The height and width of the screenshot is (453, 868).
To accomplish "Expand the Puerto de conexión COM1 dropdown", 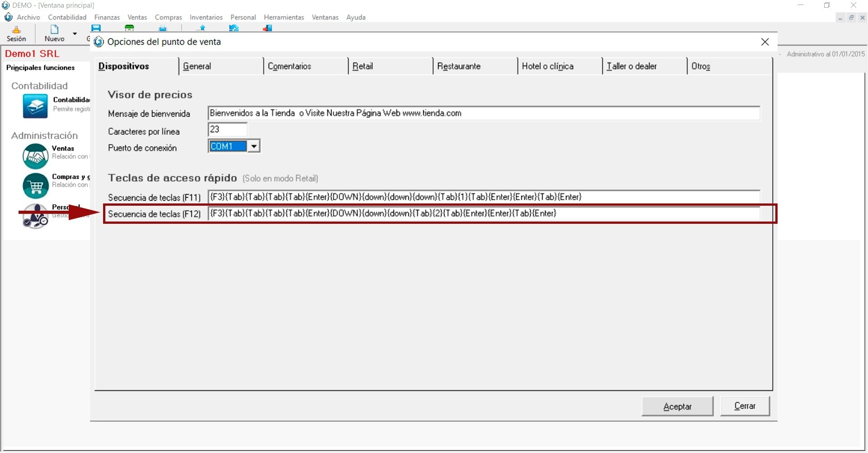I will tap(254, 146).
